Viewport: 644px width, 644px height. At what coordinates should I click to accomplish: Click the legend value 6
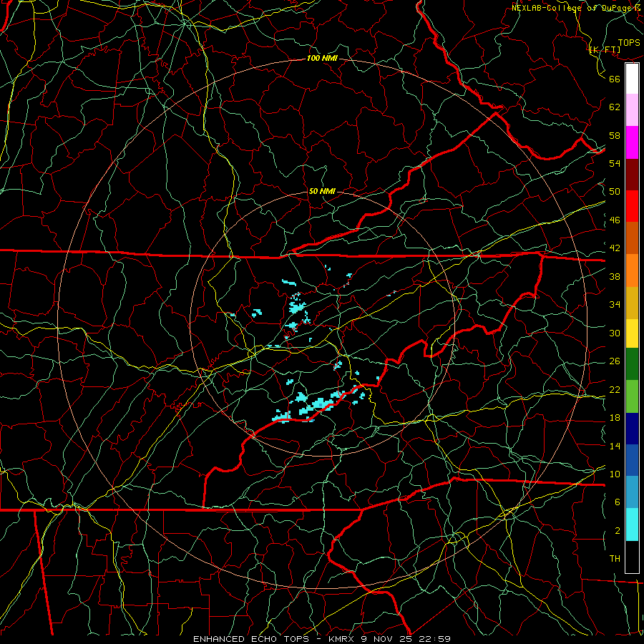tap(617, 502)
